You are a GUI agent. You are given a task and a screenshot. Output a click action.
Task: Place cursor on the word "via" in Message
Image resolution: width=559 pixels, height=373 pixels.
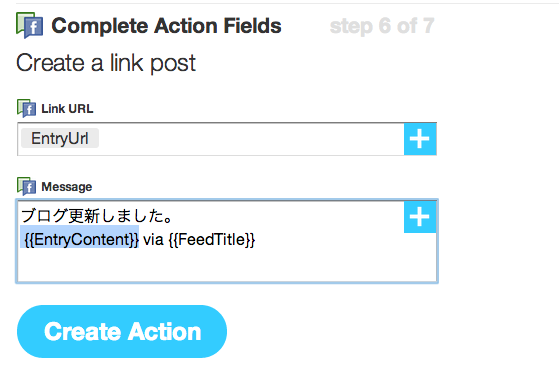point(153,240)
